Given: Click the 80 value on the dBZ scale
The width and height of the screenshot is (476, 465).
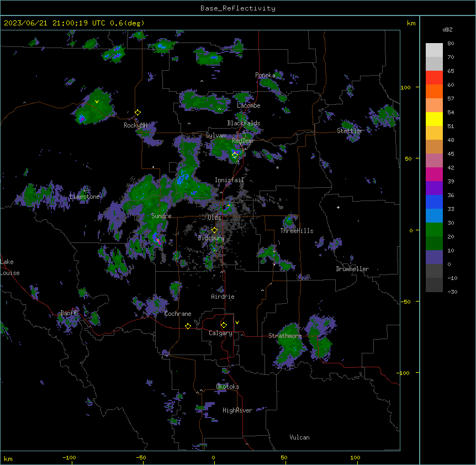Looking at the screenshot, I should point(451,44).
